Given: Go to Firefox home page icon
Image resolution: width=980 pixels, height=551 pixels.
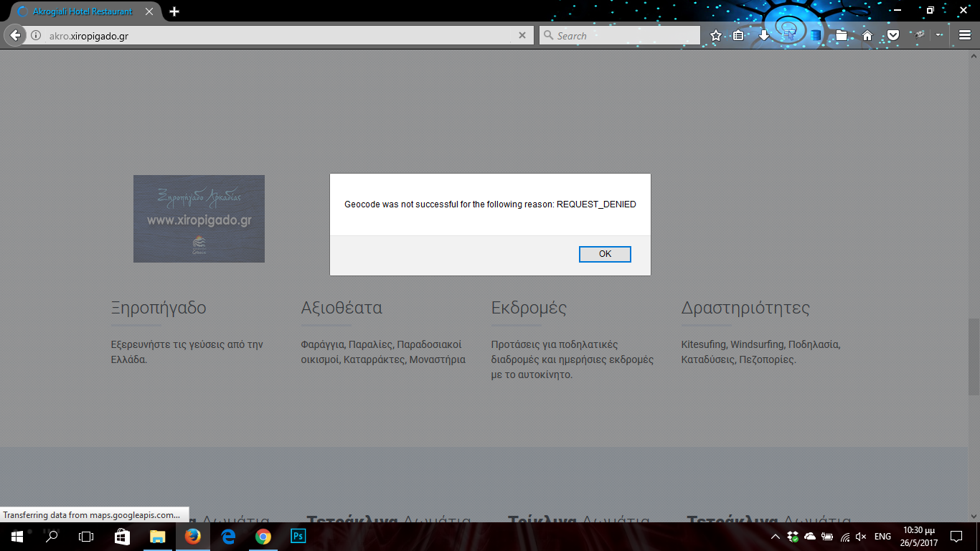Looking at the screenshot, I should click(x=867, y=35).
